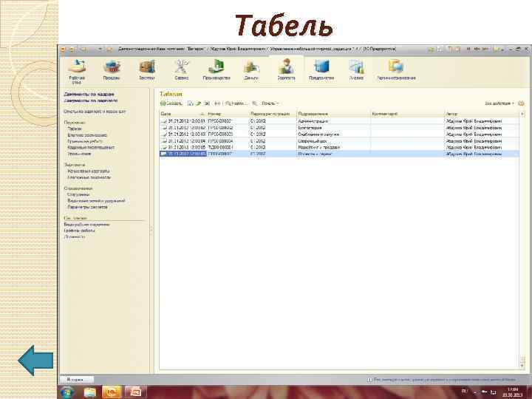The image size is (532, 399).
Task: Select the Снабжение и закупки timesheet row
Action: [339, 134]
